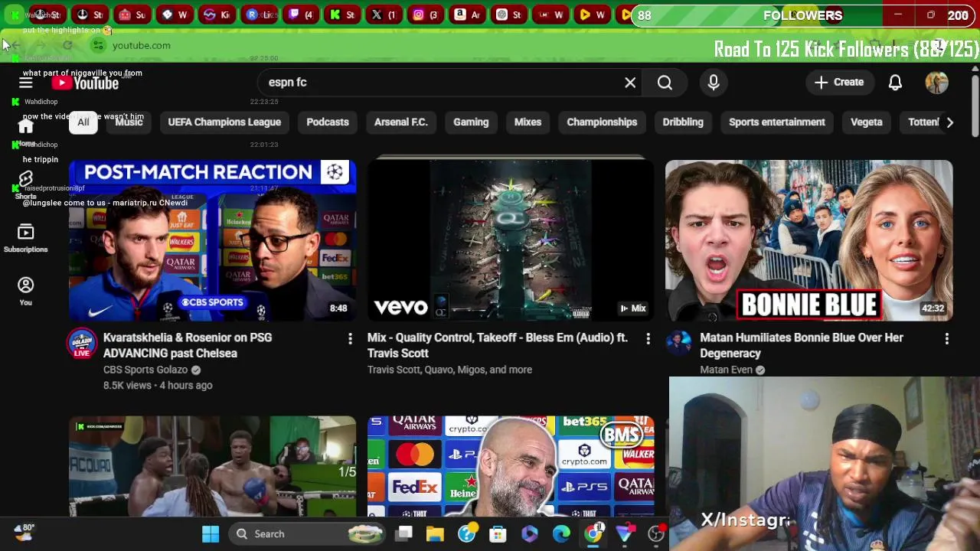Open the Vevo Bless Em mix thumbnail
This screenshot has height=551, width=980.
(x=511, y=240)
